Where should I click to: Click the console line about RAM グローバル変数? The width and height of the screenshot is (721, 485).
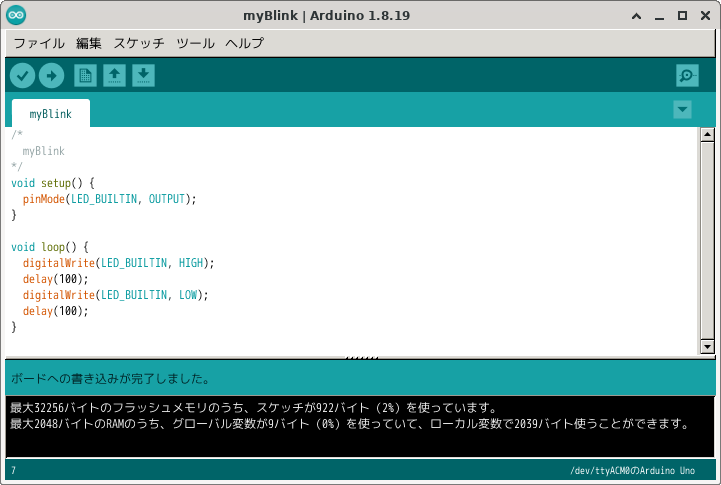tap(349, 423)
